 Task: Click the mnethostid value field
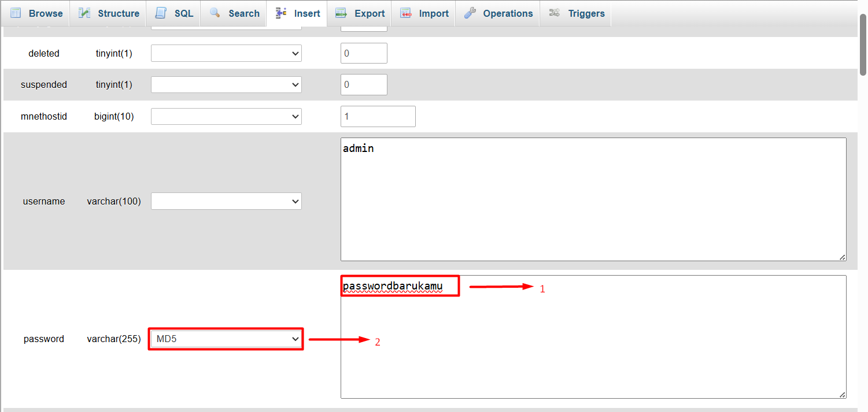(378, 116)
